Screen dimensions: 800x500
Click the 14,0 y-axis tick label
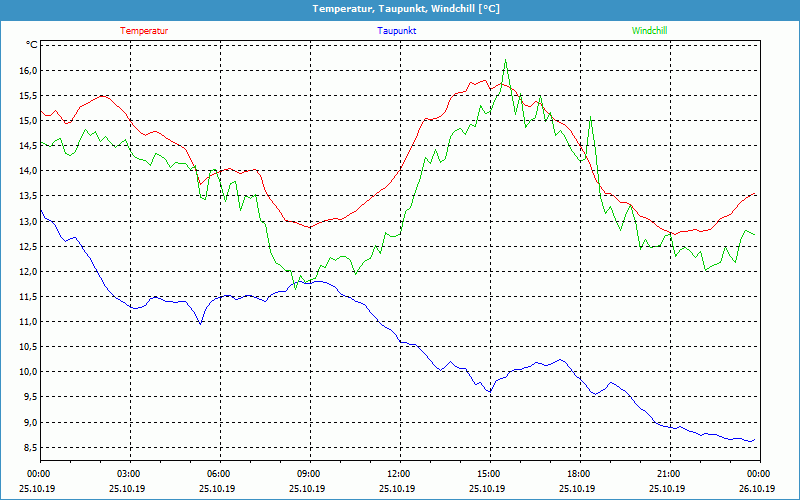click(26, 171)
